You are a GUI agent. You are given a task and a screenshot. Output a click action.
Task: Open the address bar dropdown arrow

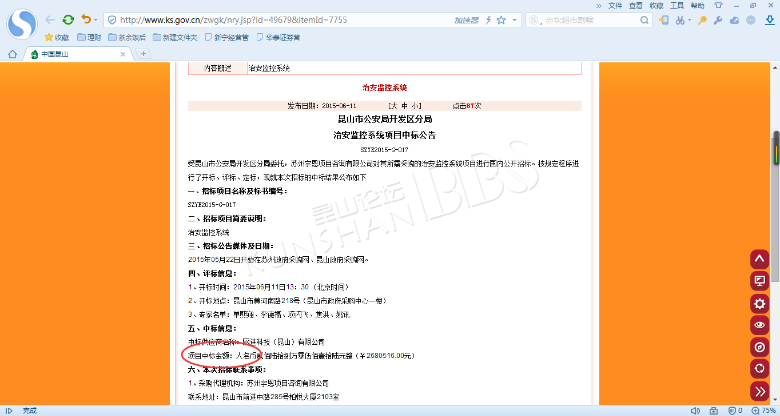pyautogui.click(x=514, y=20)
